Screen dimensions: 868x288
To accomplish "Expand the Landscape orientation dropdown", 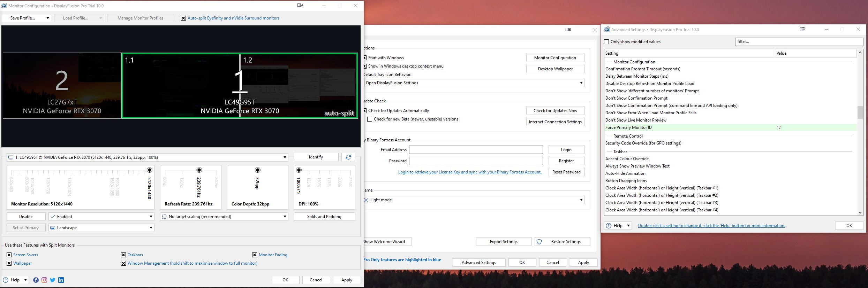I will pos(101,228).
